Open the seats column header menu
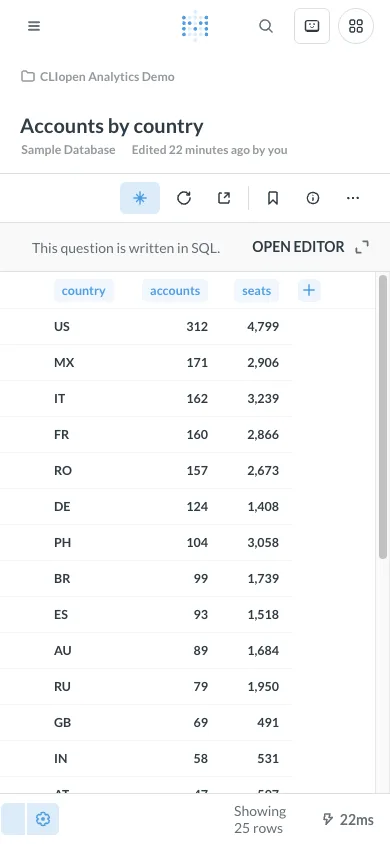The width and height of the screenshot is (390, 844). 257,291
